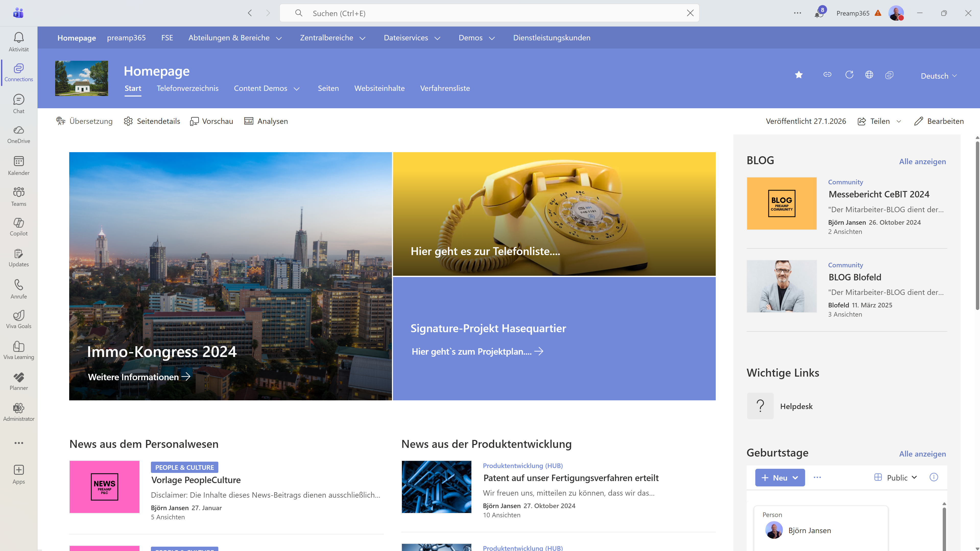980x551 pixels.
Task: Copy the page link via the link icon
Action: (827, 75)
